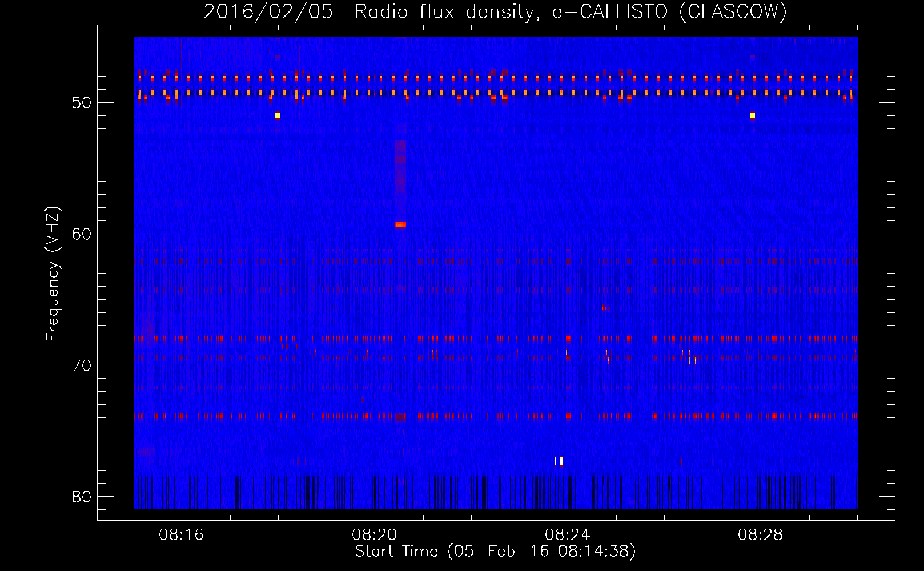Image resolution: width=924 pixels, height=571 pixels.
Task: Click the 60 MHz frequency label
Action: click(x=82, y=234)
